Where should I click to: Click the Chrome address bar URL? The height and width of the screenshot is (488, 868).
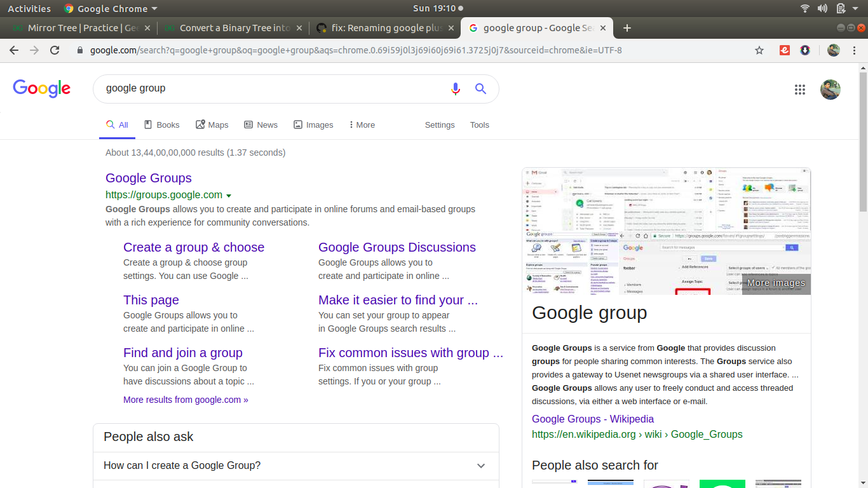click(x=356, y=50)
